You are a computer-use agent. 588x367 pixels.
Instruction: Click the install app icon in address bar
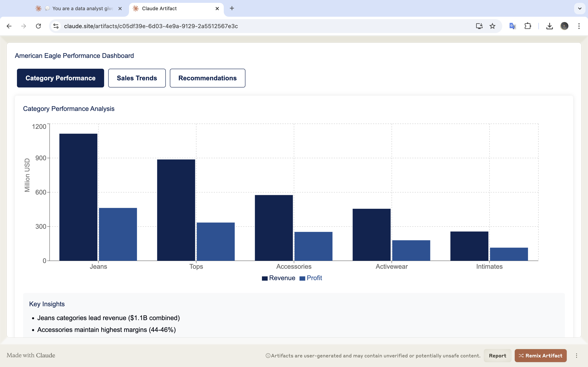point(479,26)
